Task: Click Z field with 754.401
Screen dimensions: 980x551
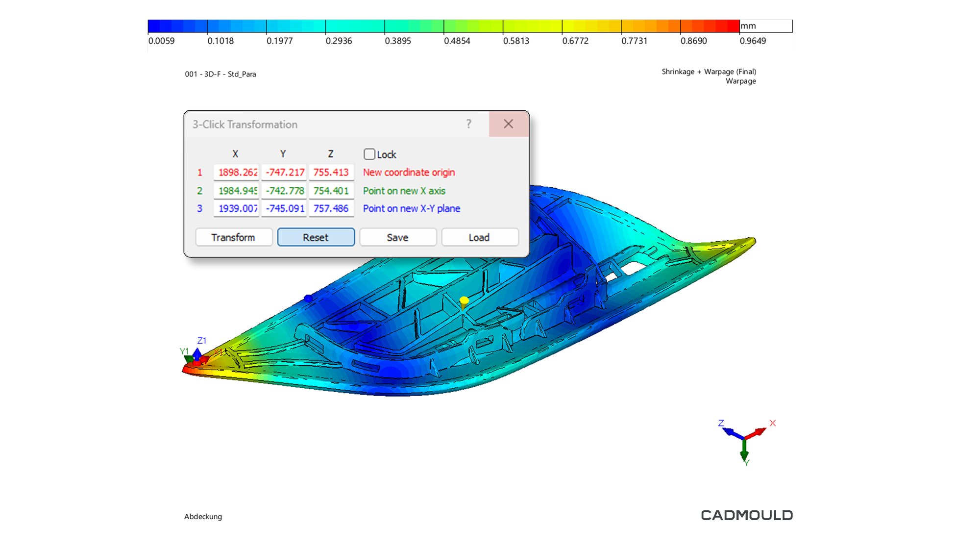Action: point(331,191)
